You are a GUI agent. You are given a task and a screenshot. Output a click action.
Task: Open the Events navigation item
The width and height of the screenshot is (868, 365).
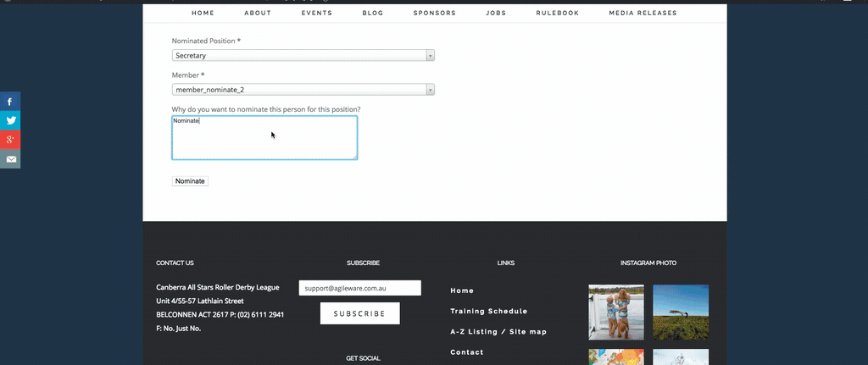(317, 14)
